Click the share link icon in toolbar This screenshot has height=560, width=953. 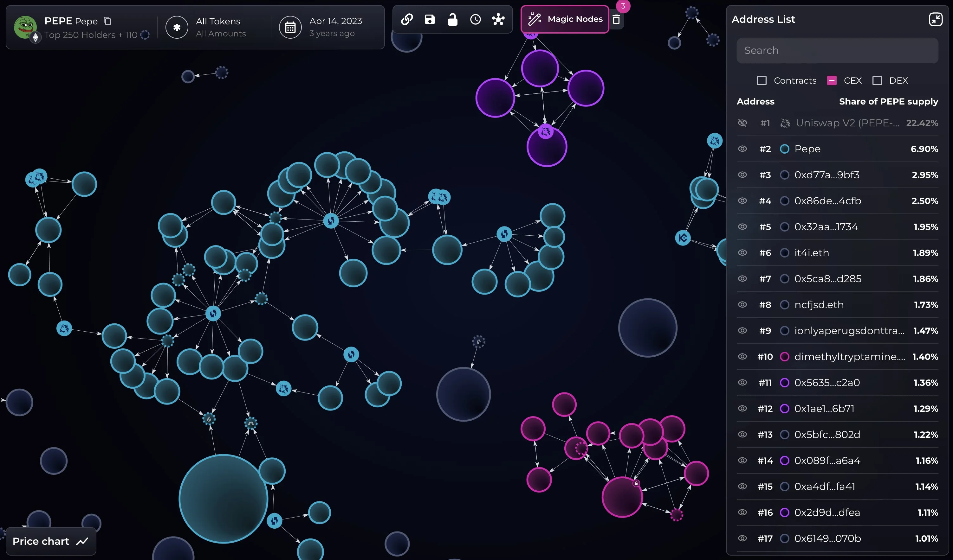point(407,19)
